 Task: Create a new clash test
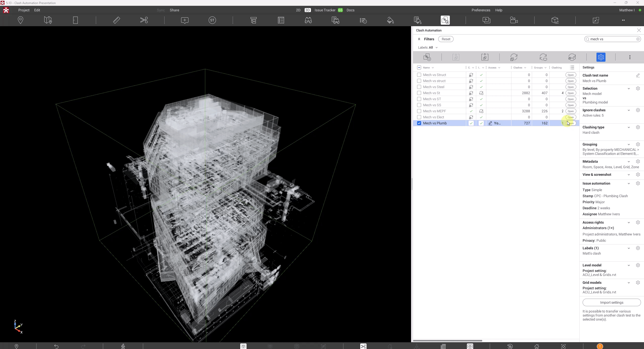point(427,57)
